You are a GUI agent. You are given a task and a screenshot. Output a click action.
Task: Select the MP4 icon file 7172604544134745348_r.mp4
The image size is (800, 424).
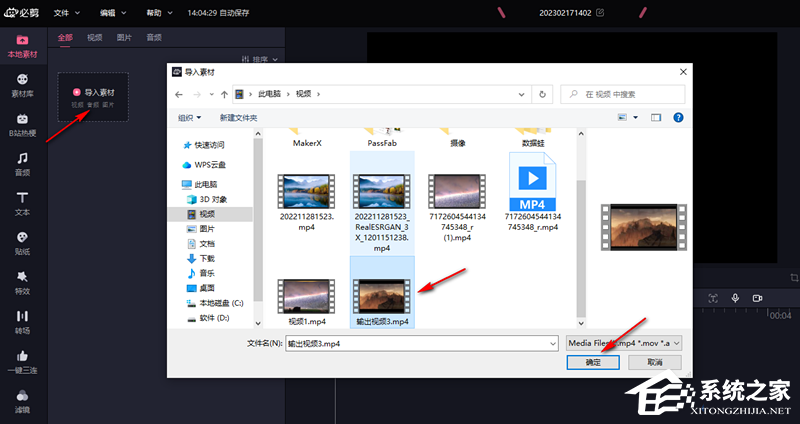533,192
